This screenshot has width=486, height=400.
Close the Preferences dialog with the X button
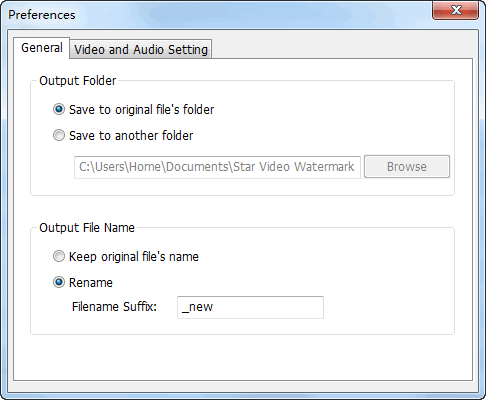coord(456,10)
